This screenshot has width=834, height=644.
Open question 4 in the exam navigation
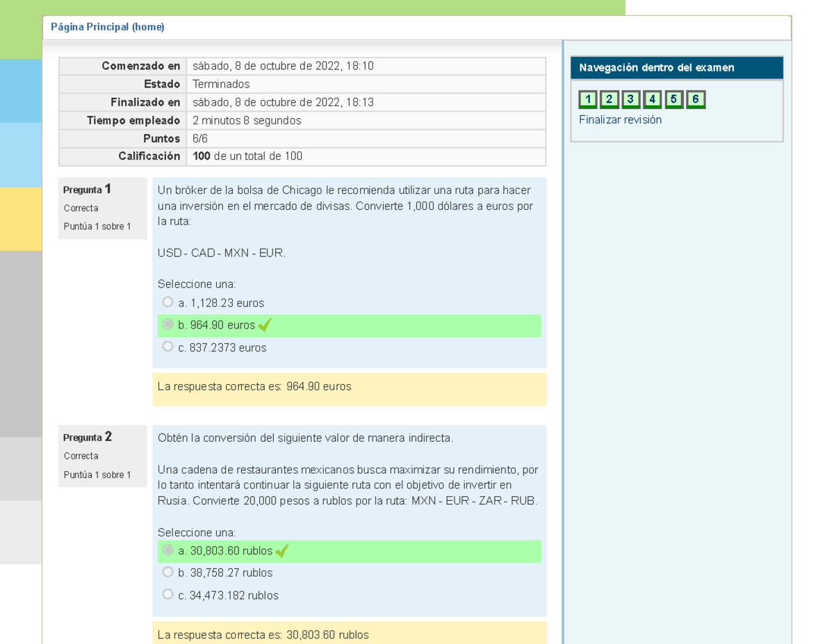[652, 99]
